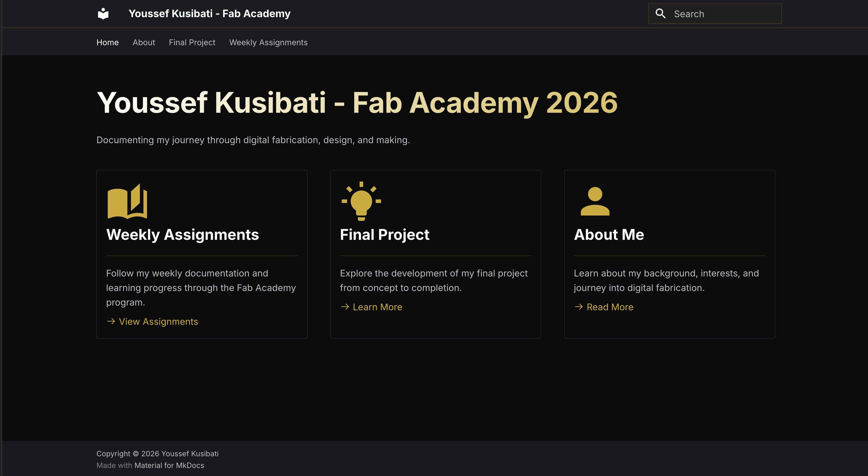Select the Final Project card heading
Image resolution: width=868 pixels, height=476 pixels.
click(384, 235)
